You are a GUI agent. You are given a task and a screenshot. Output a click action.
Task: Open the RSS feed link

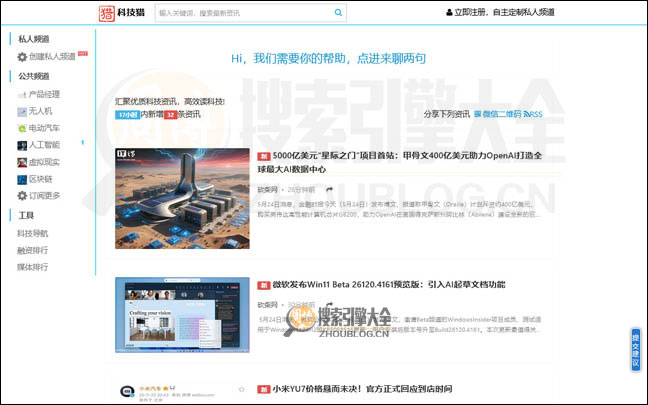pyautogui.click(x=533, y=114)
